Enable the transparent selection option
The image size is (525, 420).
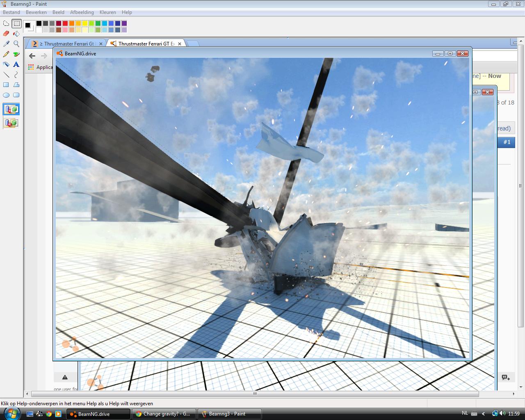tap(11, 123)
